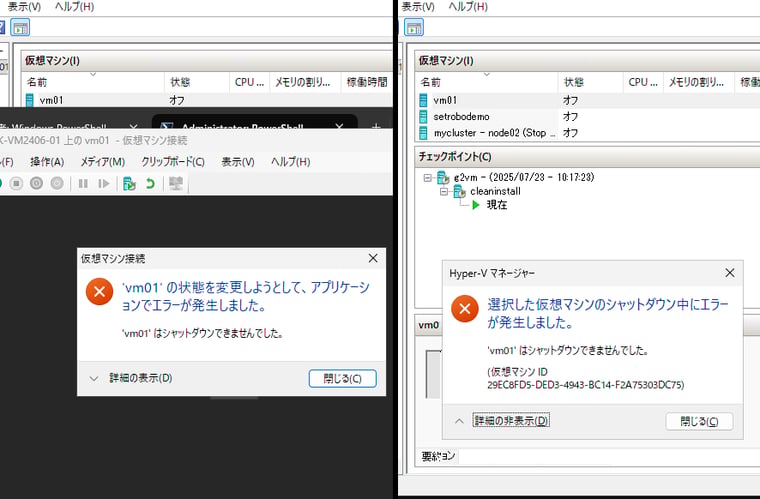Open メディア(M) menu in VM connection window
Image resolution: width=760 pixels, height=499 pixels.
103,162
